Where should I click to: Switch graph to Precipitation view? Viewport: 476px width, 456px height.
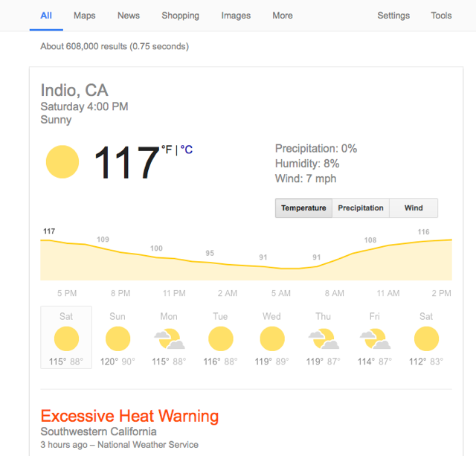tap(361, 208)
